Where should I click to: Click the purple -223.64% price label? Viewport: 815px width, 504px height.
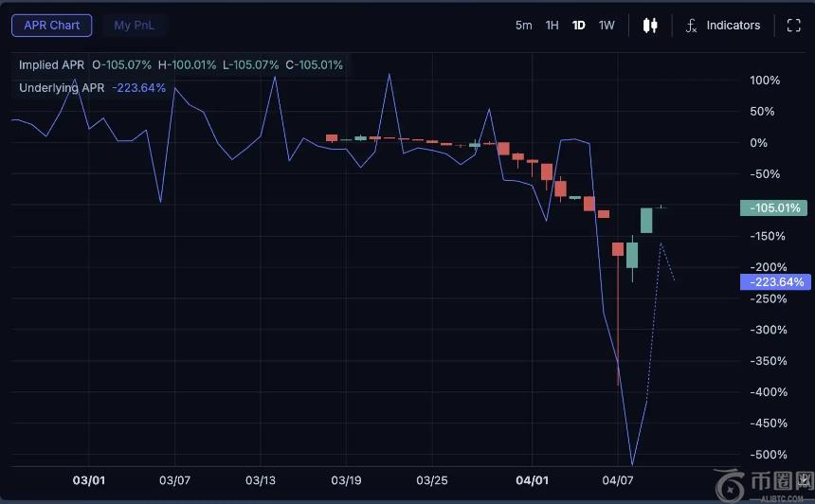(x=774, y=282)
